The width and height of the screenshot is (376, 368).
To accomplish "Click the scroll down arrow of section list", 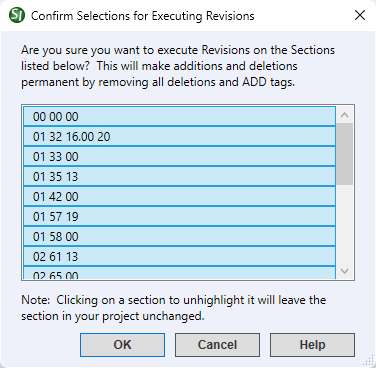I will pos(345,271).
